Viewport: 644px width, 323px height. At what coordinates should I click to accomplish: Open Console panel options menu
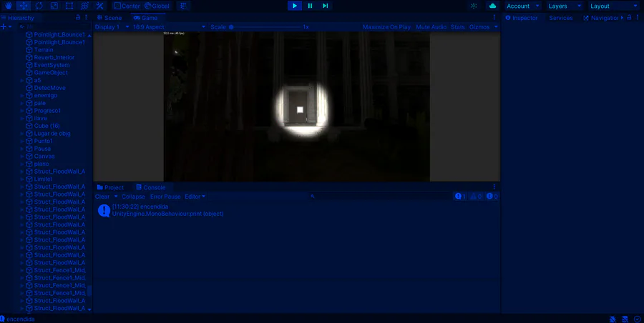(494, 187)
